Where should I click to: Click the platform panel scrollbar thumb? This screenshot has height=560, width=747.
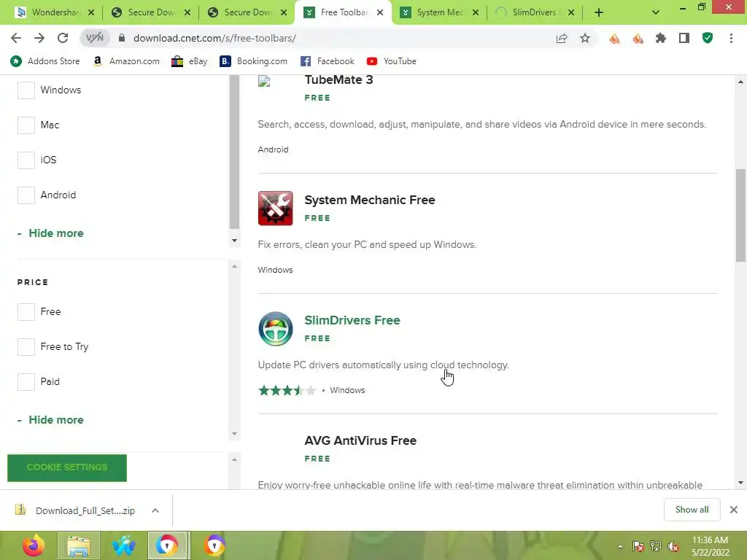pyautogui.click(x=234, y=152)
